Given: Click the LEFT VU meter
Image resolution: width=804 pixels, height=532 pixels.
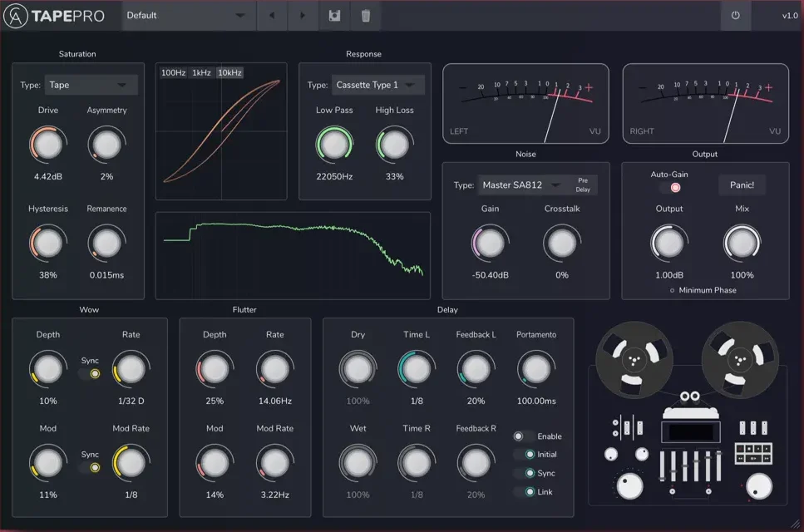Looking at the screenshot, I should tap(525, 104).
